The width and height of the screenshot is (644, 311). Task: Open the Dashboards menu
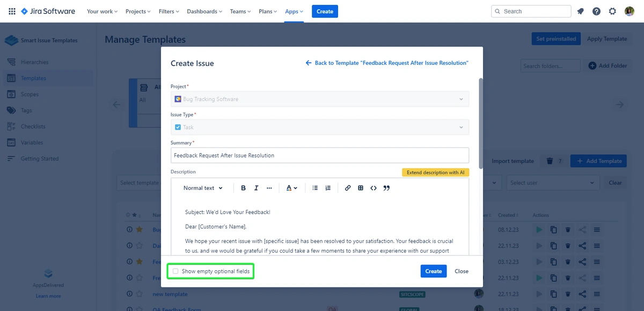coord(204,11)
